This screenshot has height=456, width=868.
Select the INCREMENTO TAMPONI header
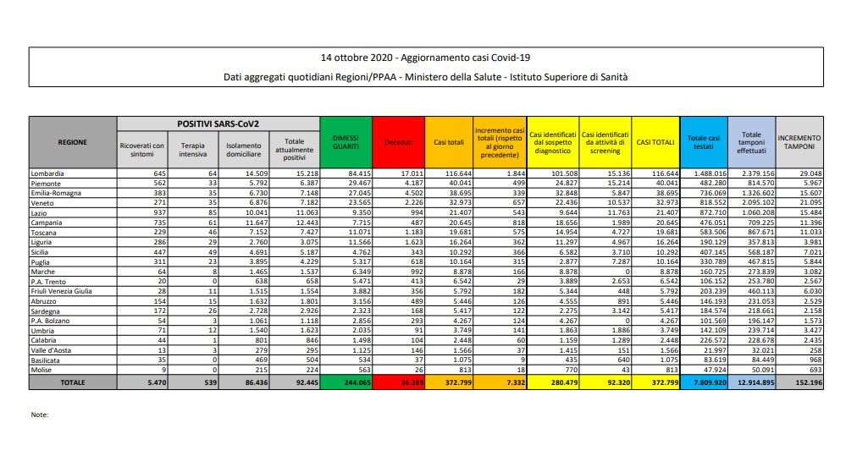click(799, 142)
